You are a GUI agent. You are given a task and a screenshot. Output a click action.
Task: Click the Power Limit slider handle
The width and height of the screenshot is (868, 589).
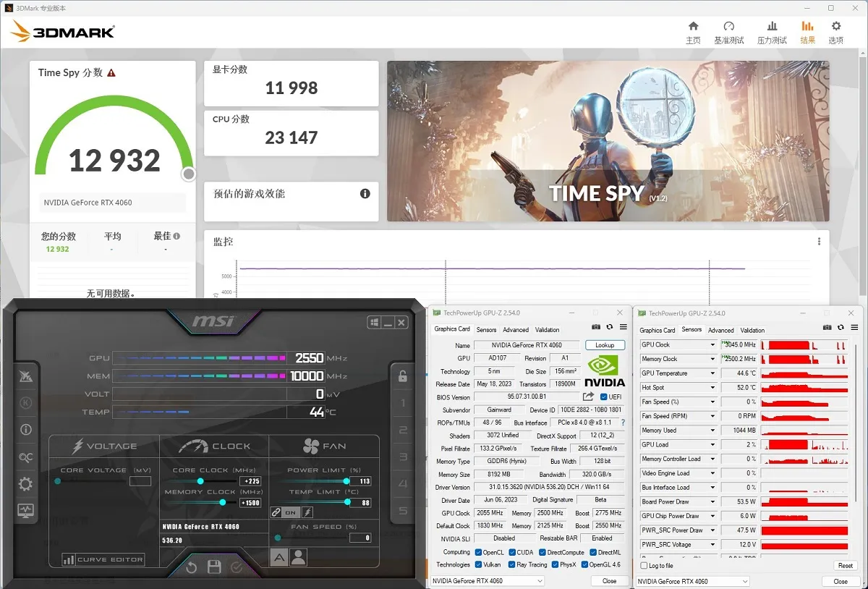[x=346, y=480]
